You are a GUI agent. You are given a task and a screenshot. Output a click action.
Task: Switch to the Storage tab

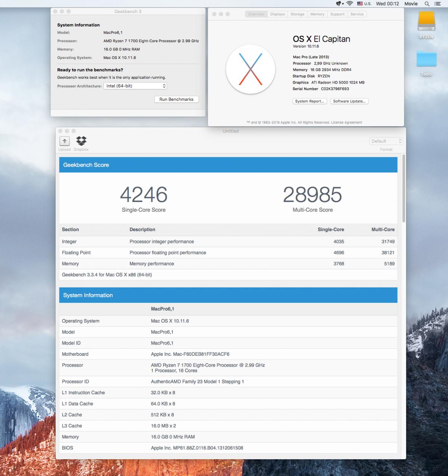(298, 14)
